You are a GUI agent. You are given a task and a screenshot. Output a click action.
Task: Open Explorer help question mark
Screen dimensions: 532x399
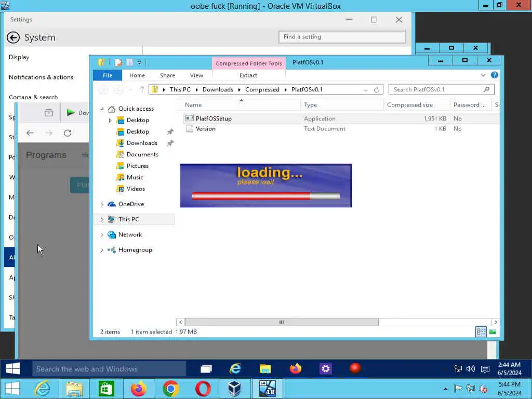495,75
